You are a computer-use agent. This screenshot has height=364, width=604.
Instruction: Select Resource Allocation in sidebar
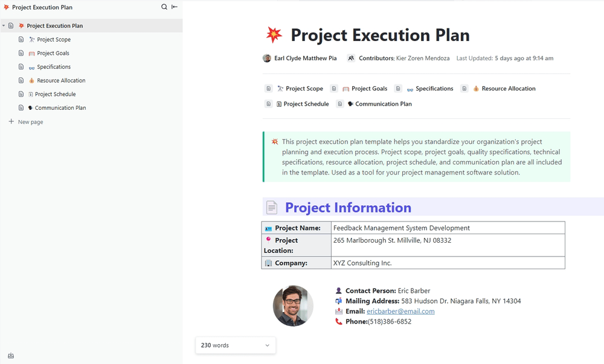point(61,81)
